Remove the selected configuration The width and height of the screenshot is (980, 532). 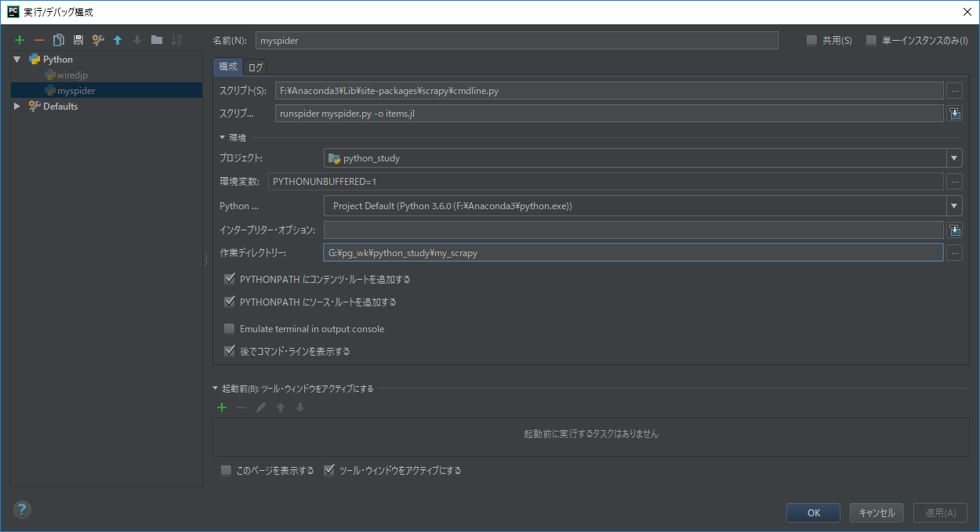click(x=38, y=39)
